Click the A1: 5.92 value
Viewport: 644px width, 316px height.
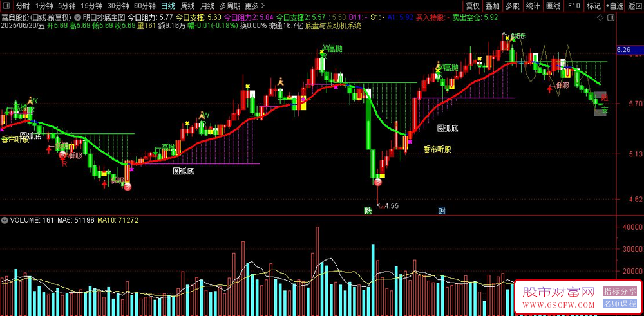(x=401, y=17)
